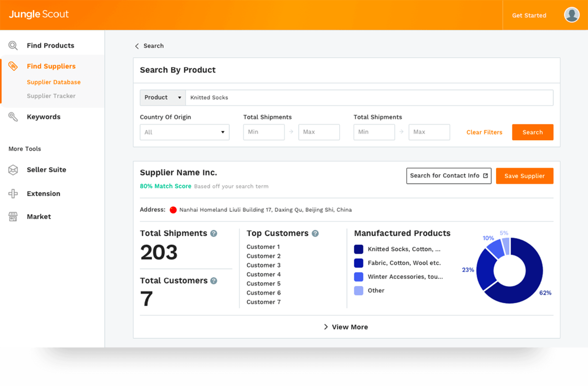Click Save Supplier for Supplier Name Inc.
The width and height of the screenshot is (588, 386).
pos(524,176)
